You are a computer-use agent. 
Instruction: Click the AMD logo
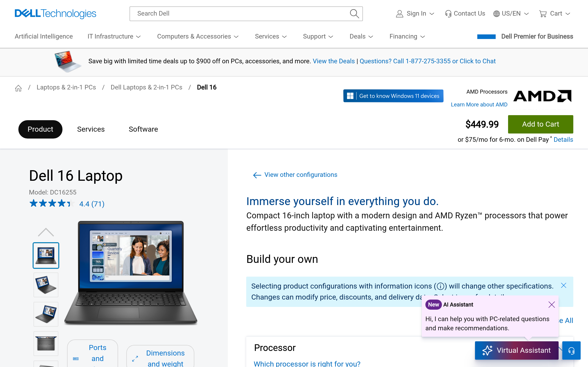542,96
